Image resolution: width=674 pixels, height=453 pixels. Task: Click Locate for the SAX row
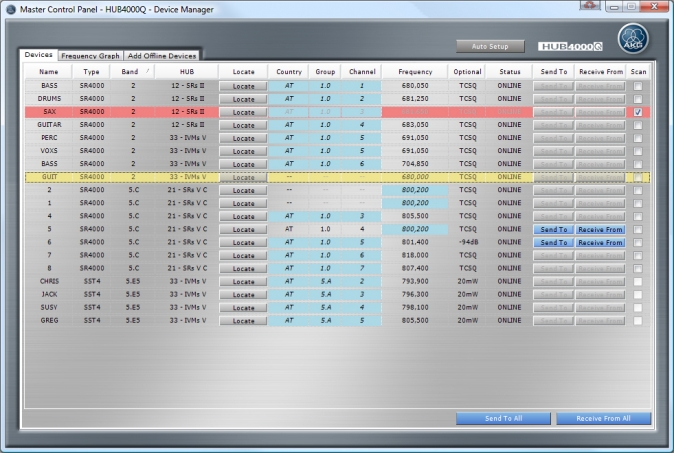coord(243,112)
